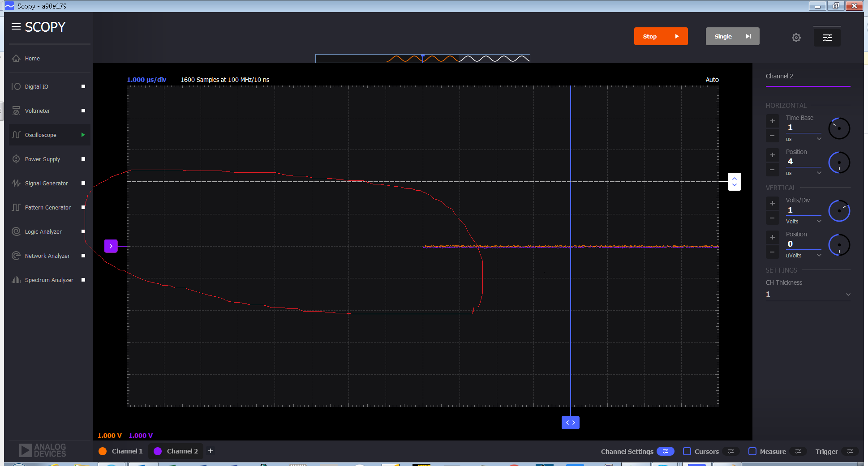Screen dimensions: 868x466
Task: Start Power Supply with its run square
Action: pos(83,159)
